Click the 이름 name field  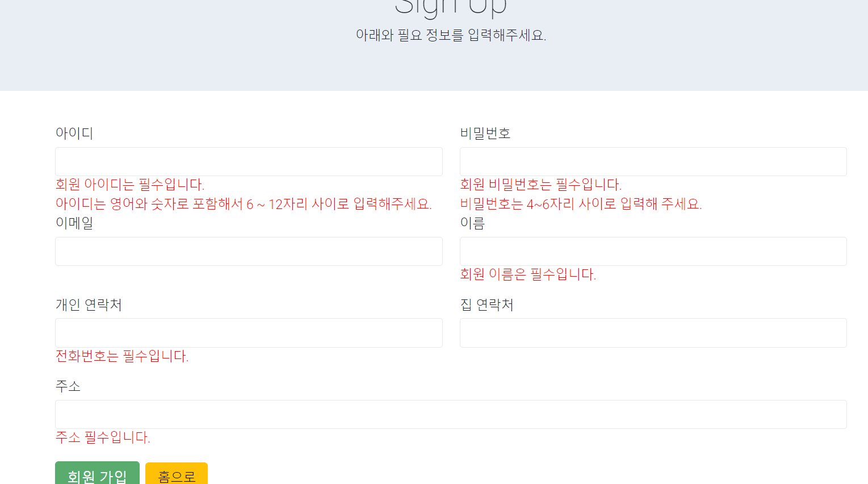click(653, 251)
